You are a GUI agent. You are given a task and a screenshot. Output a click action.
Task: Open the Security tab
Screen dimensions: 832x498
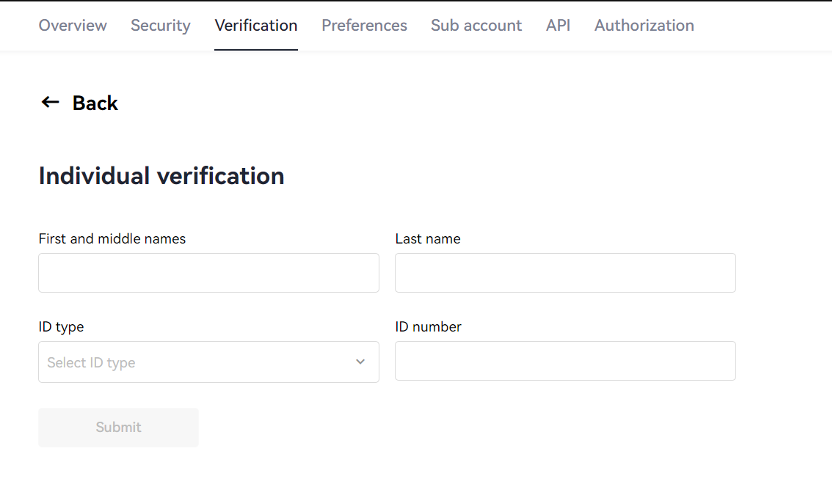click(160, 25)
